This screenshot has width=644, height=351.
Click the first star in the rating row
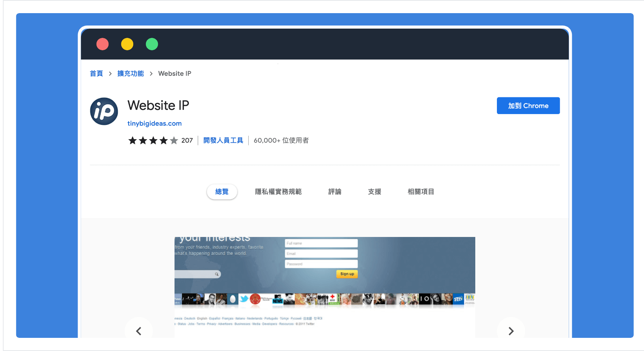[132, 140]
